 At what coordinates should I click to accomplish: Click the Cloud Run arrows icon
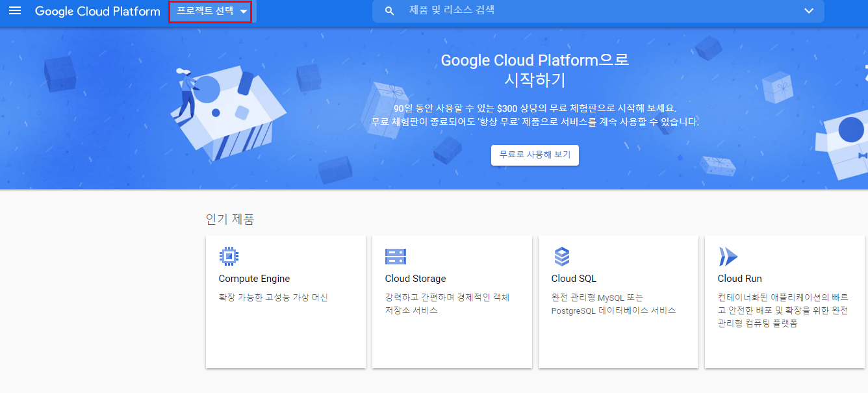[x=728, y=257]
